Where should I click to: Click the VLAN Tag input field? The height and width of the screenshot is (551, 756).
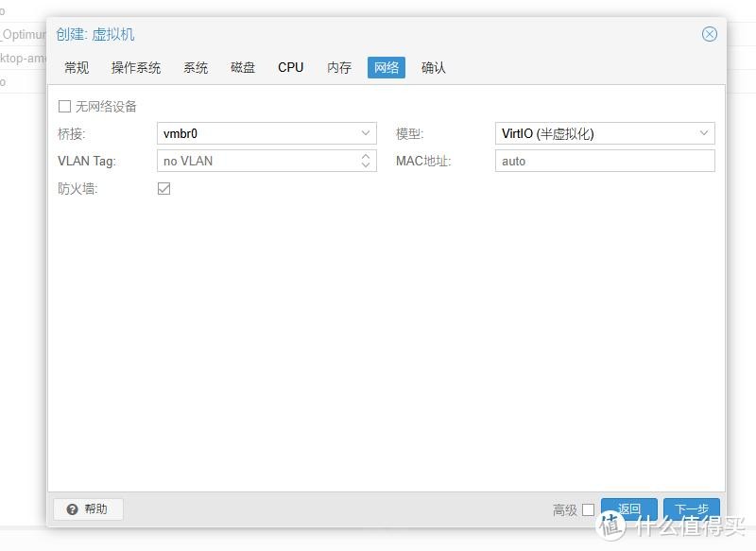click(x=255, y=162)
